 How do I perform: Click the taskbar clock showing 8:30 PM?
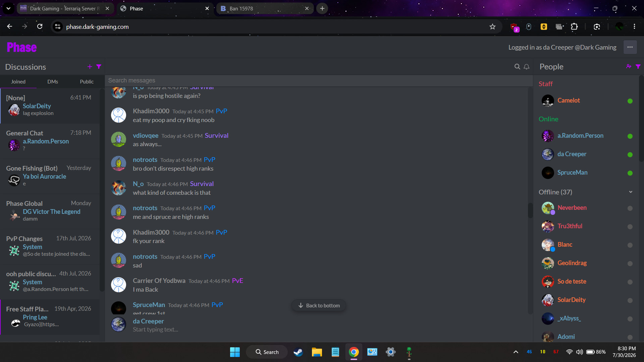click(624, 352)
